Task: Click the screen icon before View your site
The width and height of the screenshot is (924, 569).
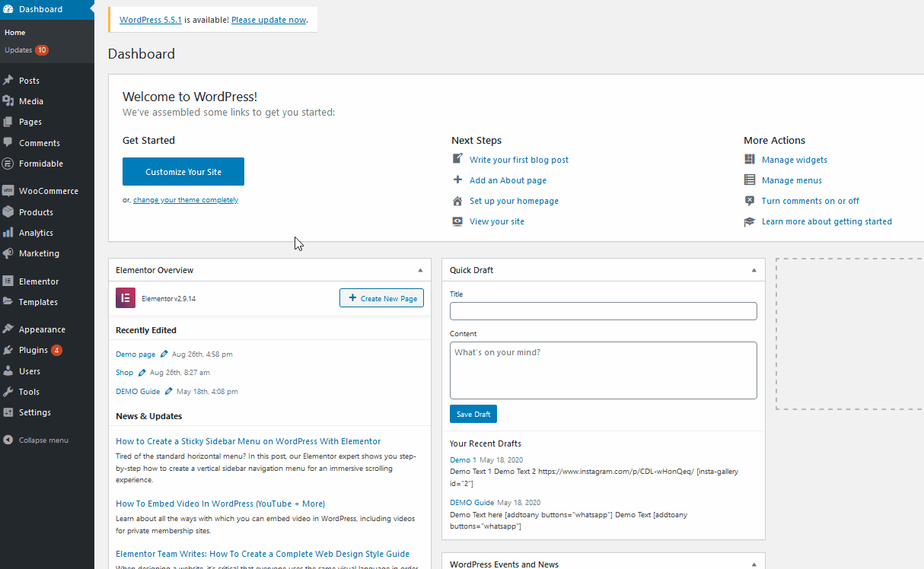Action: click(x=457, y=221)
